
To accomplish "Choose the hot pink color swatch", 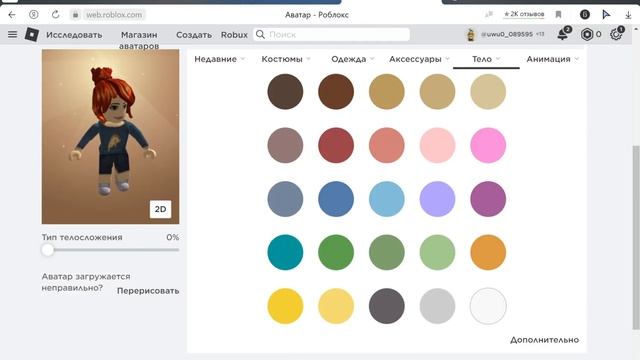I will 488,145.
